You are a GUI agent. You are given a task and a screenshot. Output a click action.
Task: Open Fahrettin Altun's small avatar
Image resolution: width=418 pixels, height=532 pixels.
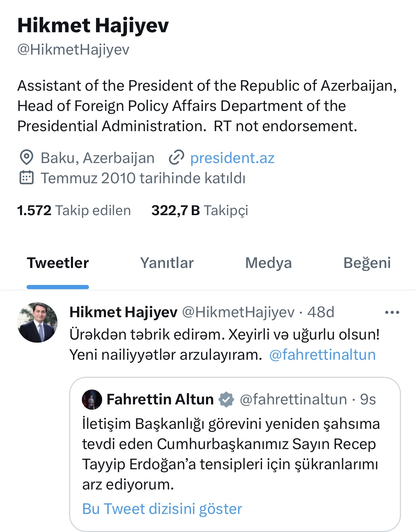92,399
